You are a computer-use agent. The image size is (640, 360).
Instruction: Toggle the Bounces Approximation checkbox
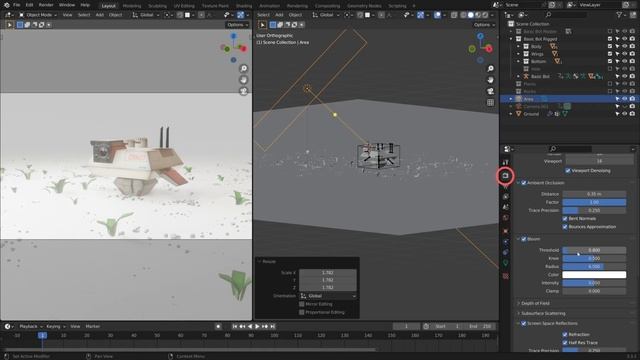[565, 227]
